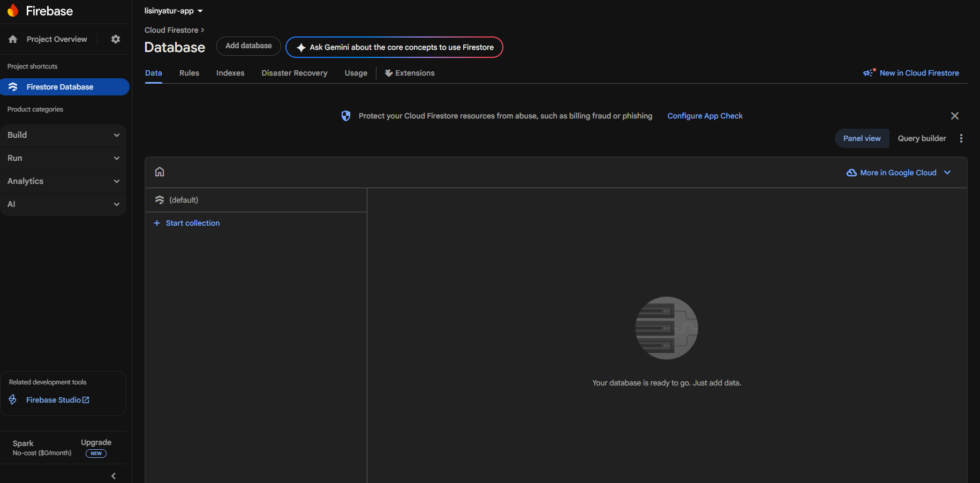Ask Gemini about Firestore core concepts
This screenshot has height=483, width=980.
[395, 47]
